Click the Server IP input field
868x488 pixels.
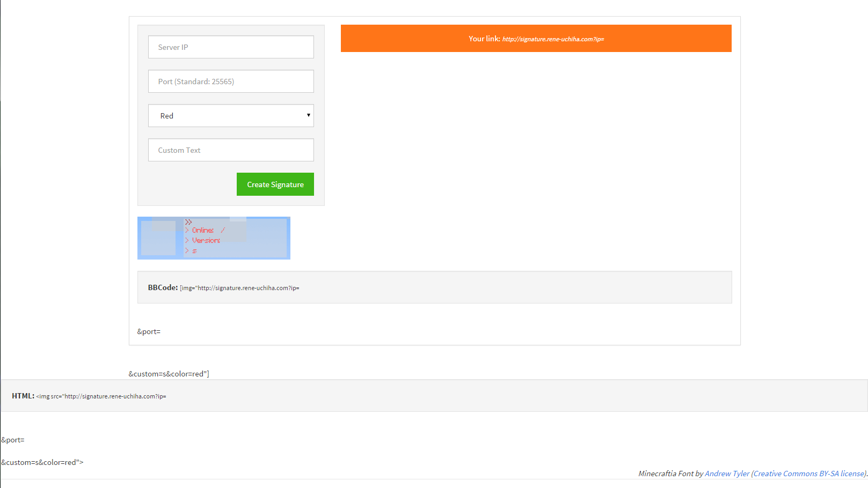[x=231, y=47]
